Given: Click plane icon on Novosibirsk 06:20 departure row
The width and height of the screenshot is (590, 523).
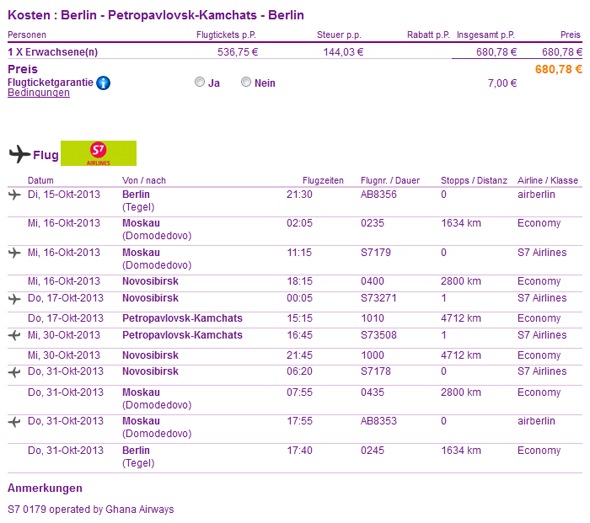Looking at the screenshot, I should click(x=14, y=372).
